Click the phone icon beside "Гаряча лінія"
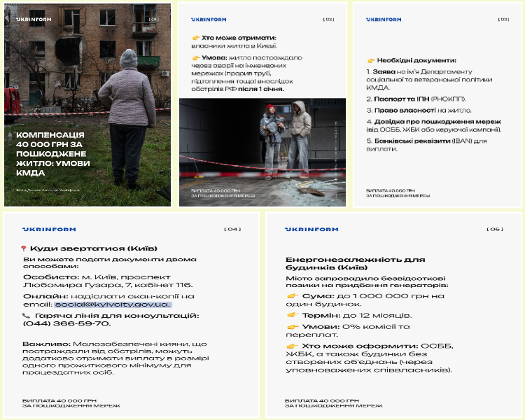 pos(26,316)
